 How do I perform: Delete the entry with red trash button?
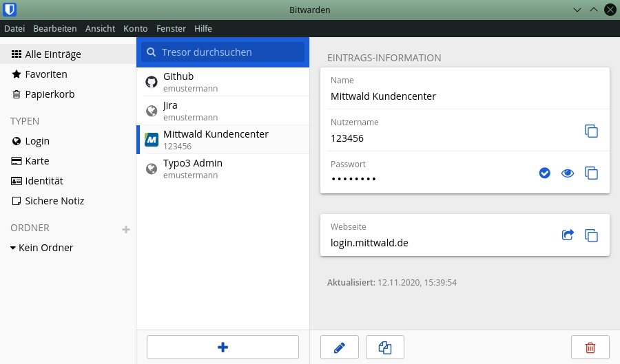coord(590,347)
